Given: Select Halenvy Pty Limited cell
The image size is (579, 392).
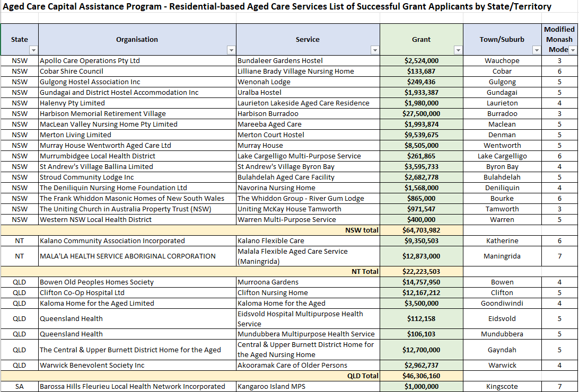Looking at the screenshot, I should point(137,103).
